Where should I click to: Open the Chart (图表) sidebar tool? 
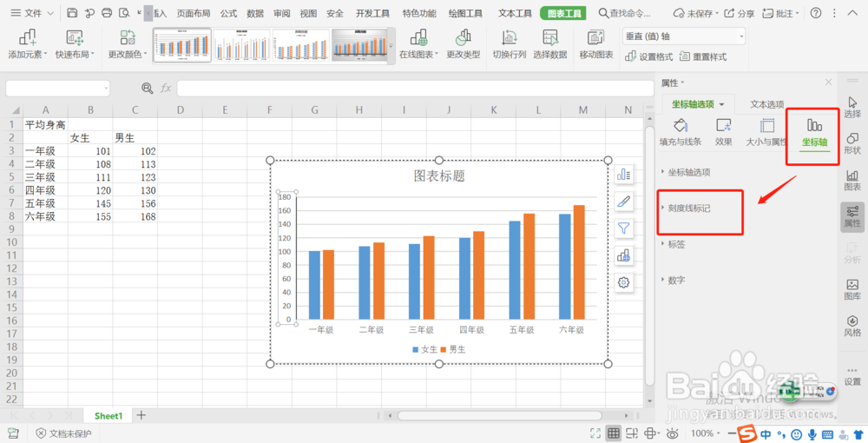tap(852, 181)
